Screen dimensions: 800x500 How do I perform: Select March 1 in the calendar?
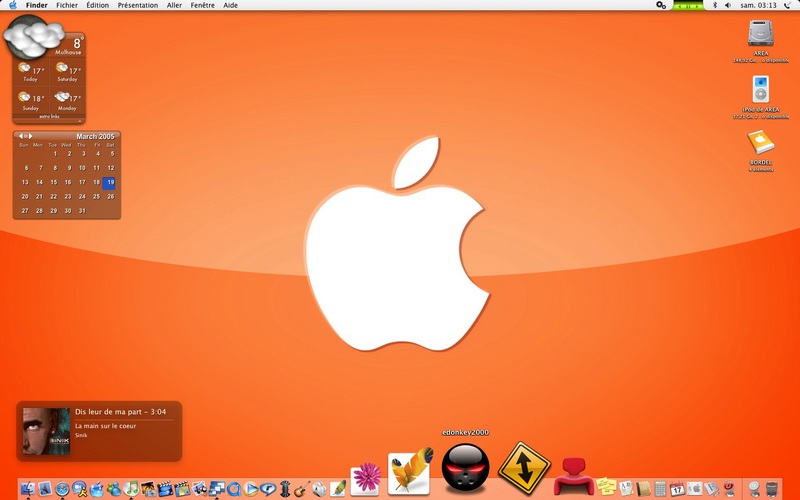click(x=55, y=154)
